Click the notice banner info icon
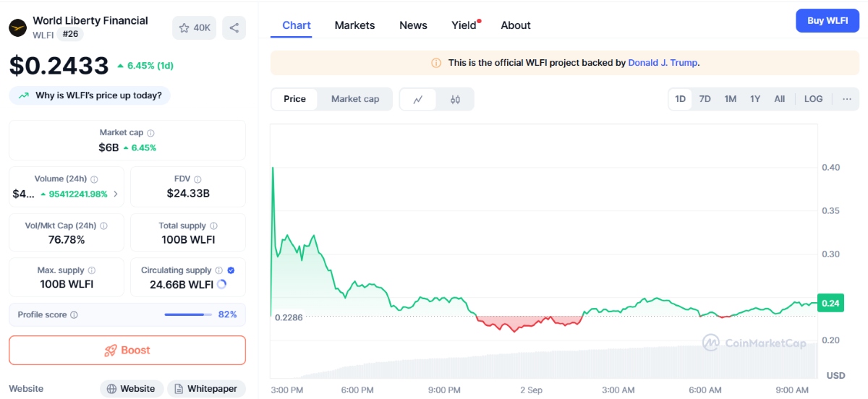This screenshot has height=399, width=868. click(436, 63)
